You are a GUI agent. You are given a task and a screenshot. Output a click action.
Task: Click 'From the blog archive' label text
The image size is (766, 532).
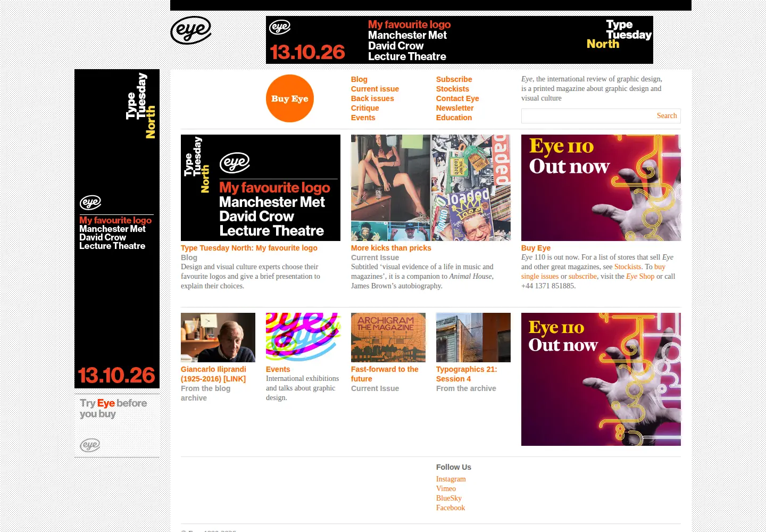(x=205, y=393)
